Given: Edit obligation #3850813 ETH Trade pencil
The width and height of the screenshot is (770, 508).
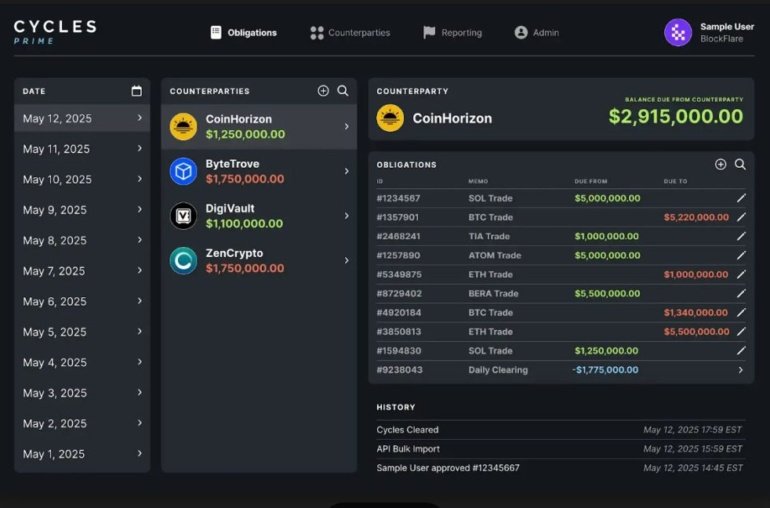Looking at the screenshot, I should 741,332.
